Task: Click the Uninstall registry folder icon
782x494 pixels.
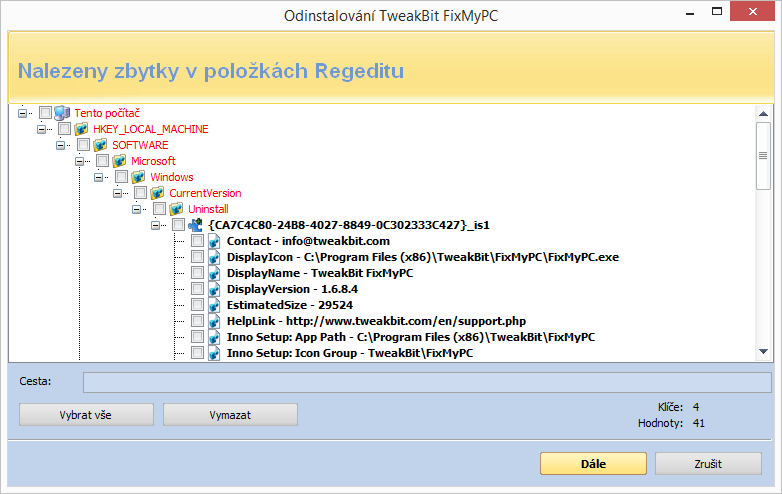Action: 176,209
